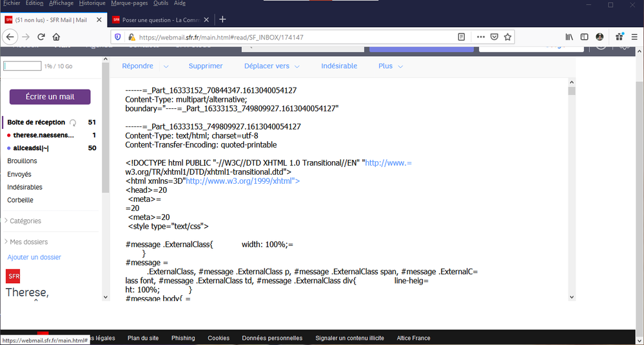Expand the Mes dossiers section
Viewport: 644px width, 345px height.
click(6, 242)
